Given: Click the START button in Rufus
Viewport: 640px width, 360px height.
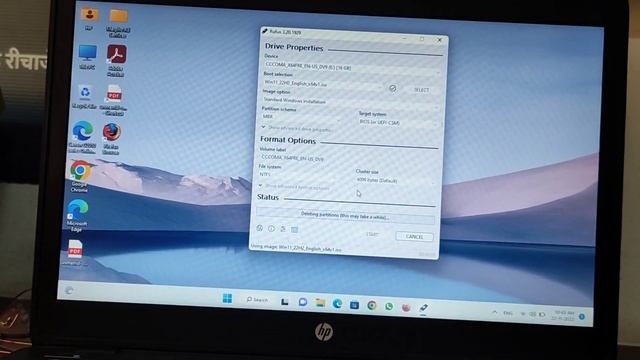Looking at the screenshot, I should pyautogui.click(x=372, y=235).
